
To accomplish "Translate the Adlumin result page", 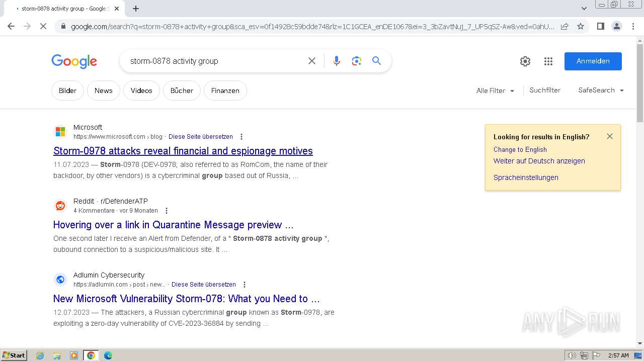I will pos(204,285).
